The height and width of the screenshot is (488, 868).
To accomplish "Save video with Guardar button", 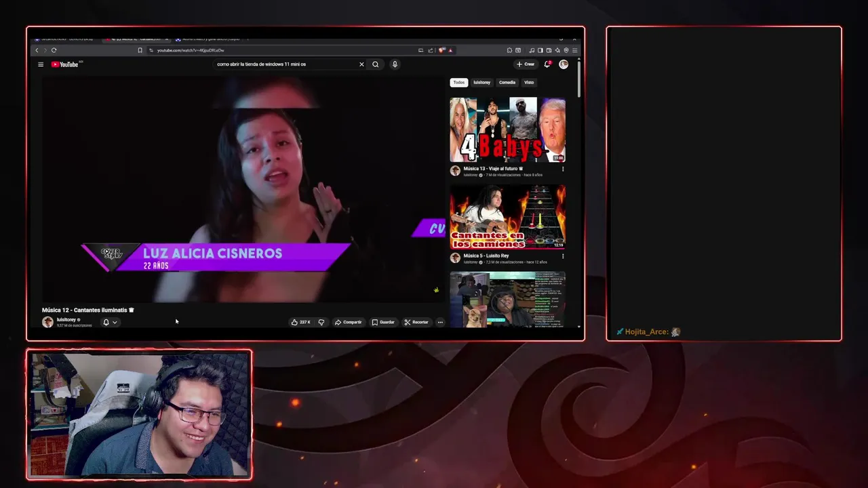I will point(383,322).
